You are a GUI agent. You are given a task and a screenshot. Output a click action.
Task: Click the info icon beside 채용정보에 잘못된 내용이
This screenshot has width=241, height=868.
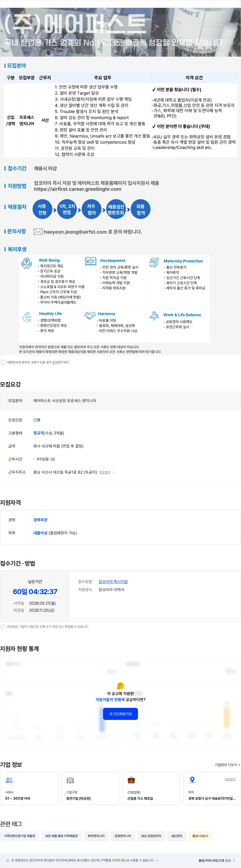[3, 362]
